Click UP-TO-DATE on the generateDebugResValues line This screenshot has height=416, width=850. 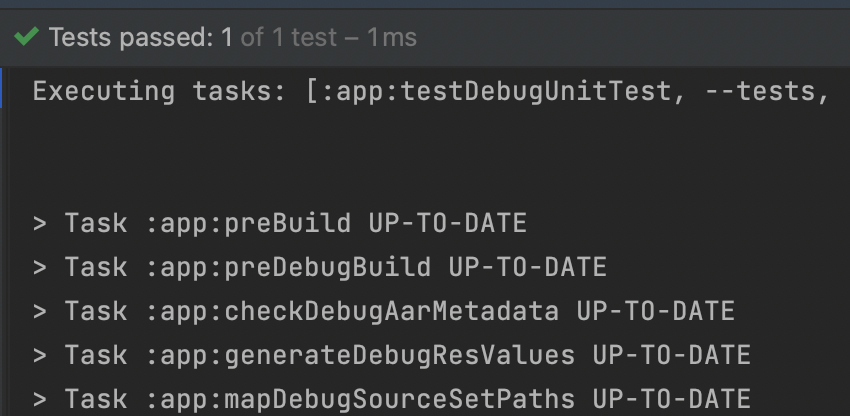[672, 355]
